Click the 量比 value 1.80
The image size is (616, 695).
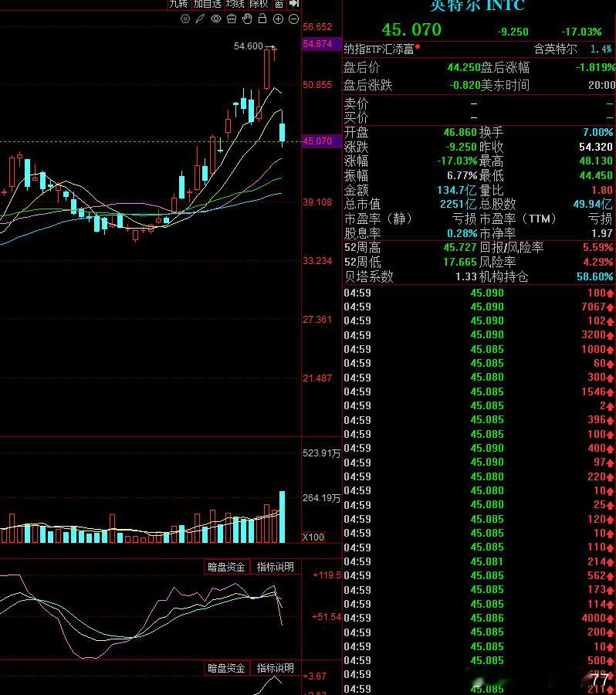(602, 190)
